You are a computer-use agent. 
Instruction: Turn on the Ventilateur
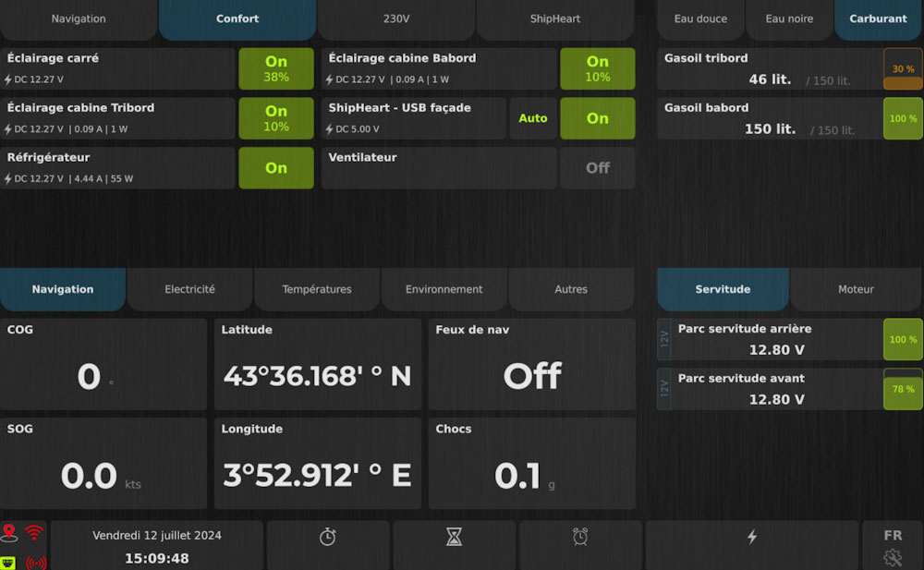(x=598, y=168)
